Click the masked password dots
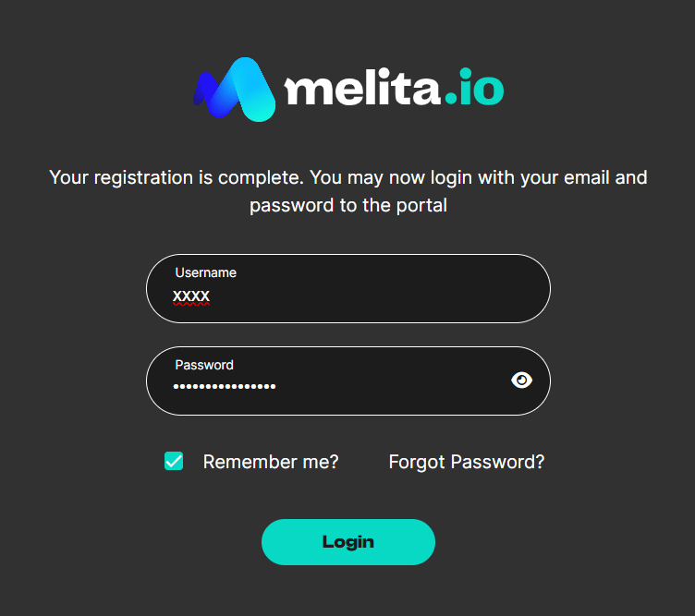The height and width of the screenshot is (616, 695). 225,386
